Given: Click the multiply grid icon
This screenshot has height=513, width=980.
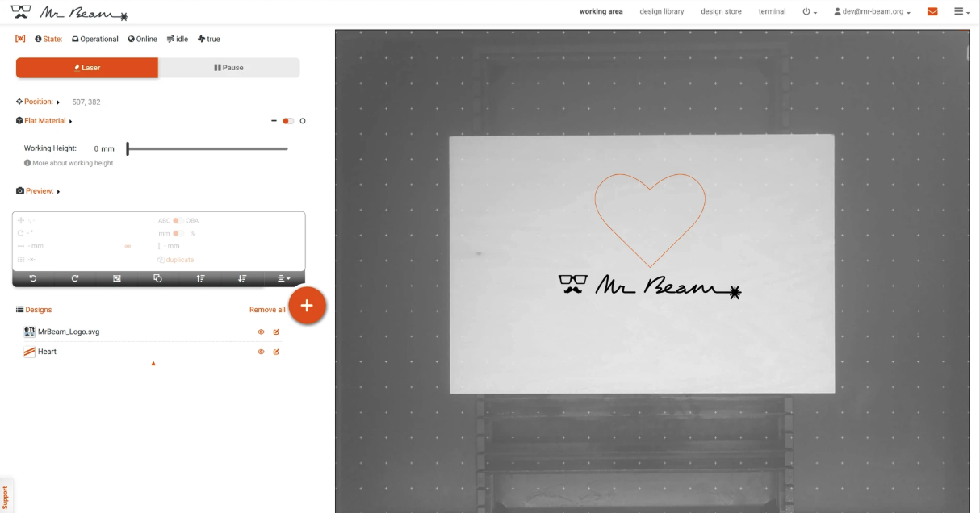Looking at the screenshot, I should tap(21, 259).
